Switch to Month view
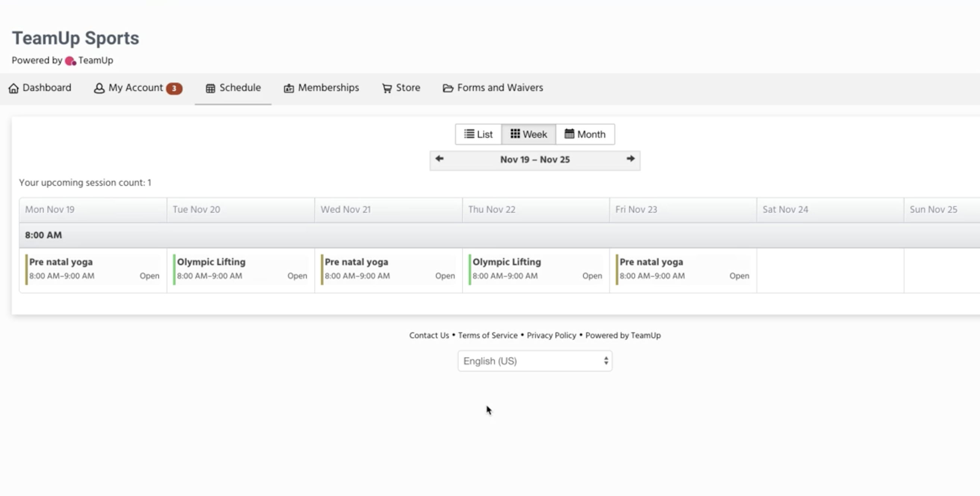 [x=585, y=134]
